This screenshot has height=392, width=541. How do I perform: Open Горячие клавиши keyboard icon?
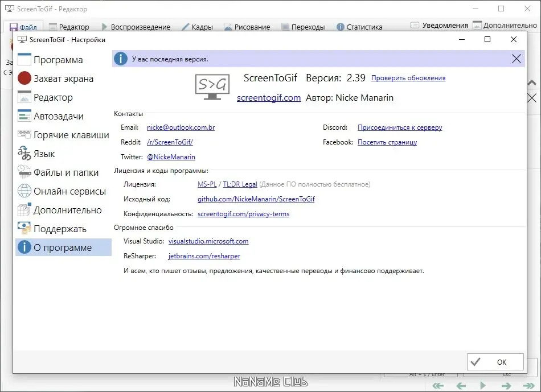(24, 134)
